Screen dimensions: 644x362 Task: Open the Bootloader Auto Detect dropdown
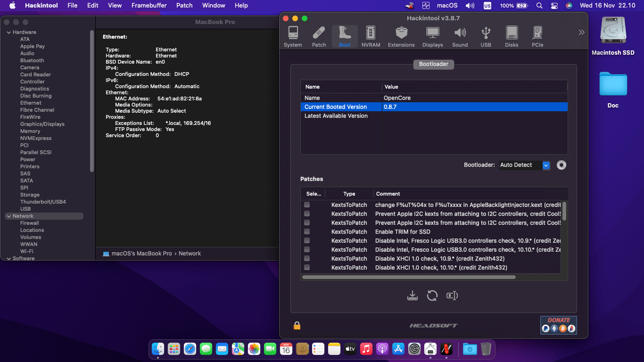click(x=525, y=165)
